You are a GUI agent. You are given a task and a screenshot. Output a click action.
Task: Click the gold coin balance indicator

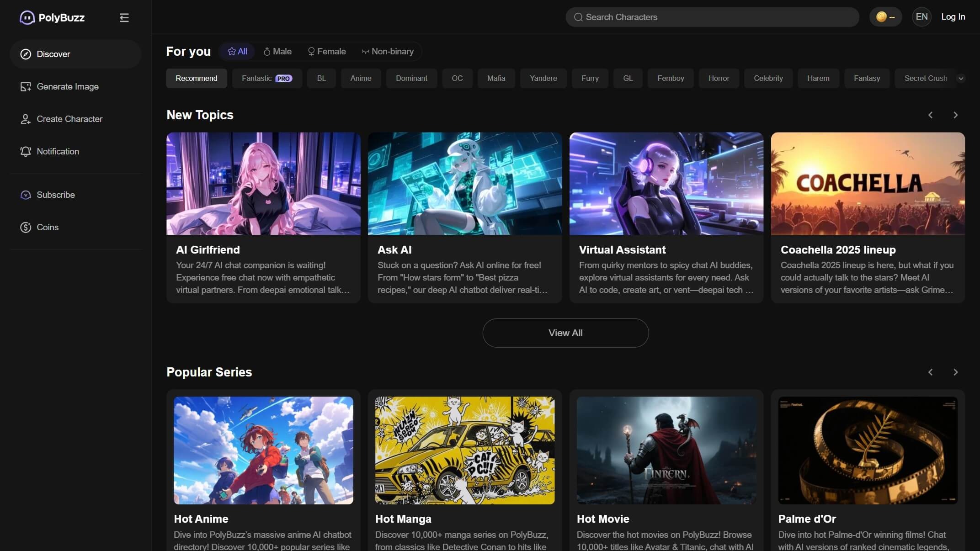pos(885,17)
